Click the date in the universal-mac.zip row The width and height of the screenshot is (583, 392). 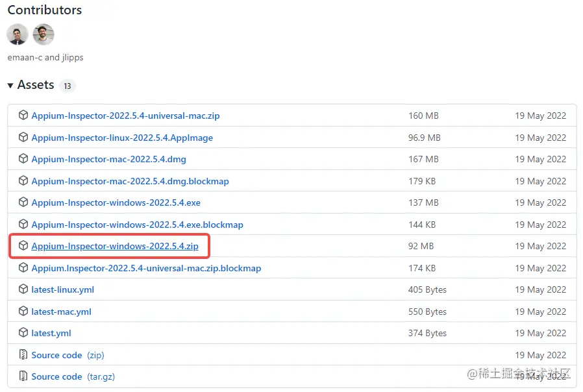541,116
